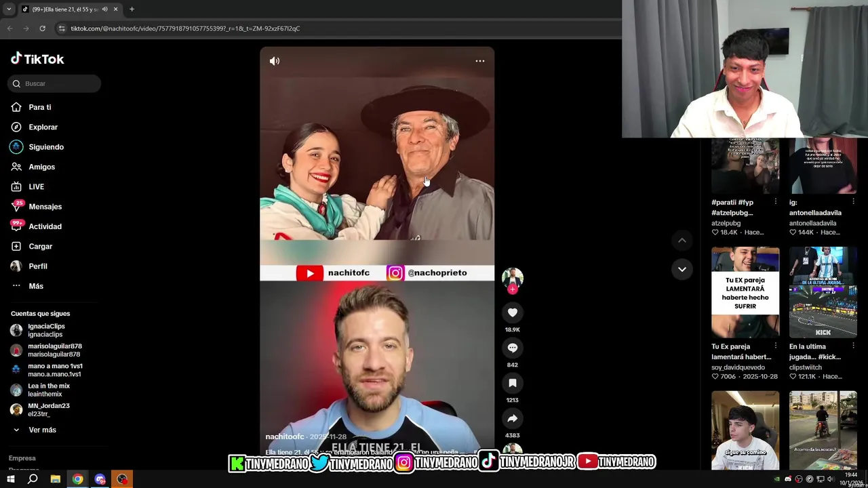Open options for 'Tu Ex pareja' video
Screen dimensions: 868x488
775,346
